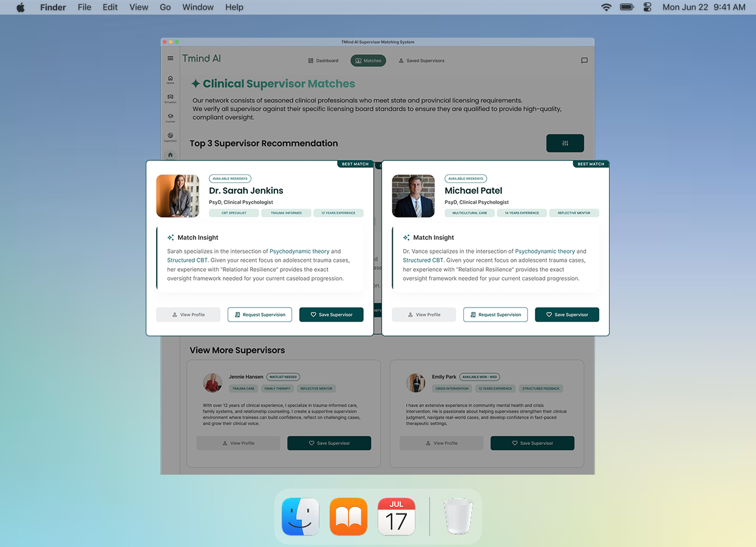This screenshot has height=547, width=756.
Task: Open the Courses sidebar icon
Action: point(170,117)
